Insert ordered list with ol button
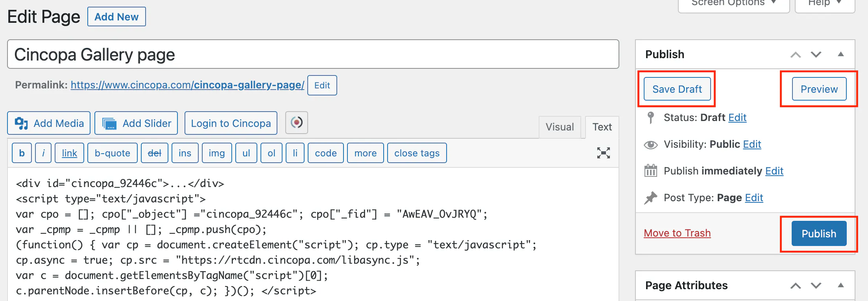Image resolution: width=868 pixels, height=301 pixels. pos(271,153)
